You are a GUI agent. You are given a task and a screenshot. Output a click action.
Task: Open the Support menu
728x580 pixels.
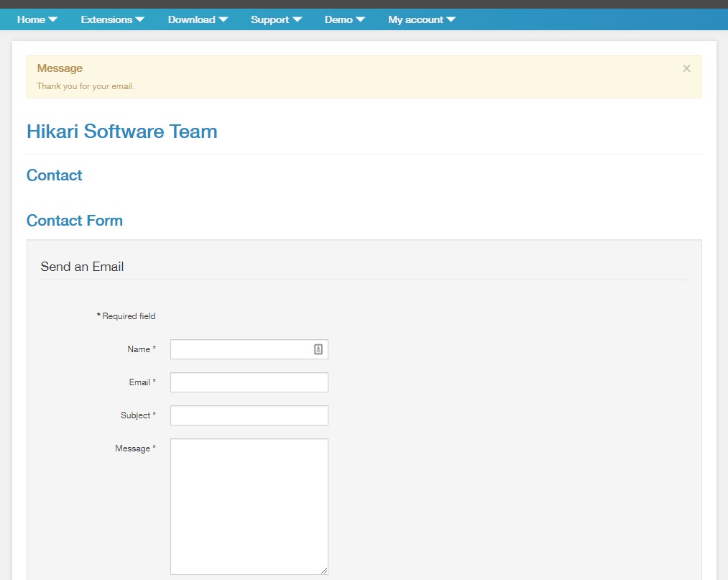[276, 19]
